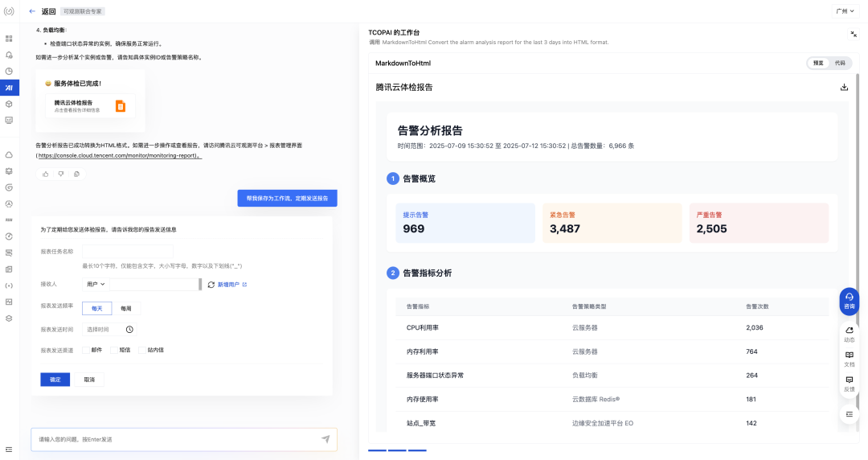Image resolution: width=868 pixels, height=460 pixels.
Task: Open the 文档 floating icon
Action: click(x=850, y=359)
